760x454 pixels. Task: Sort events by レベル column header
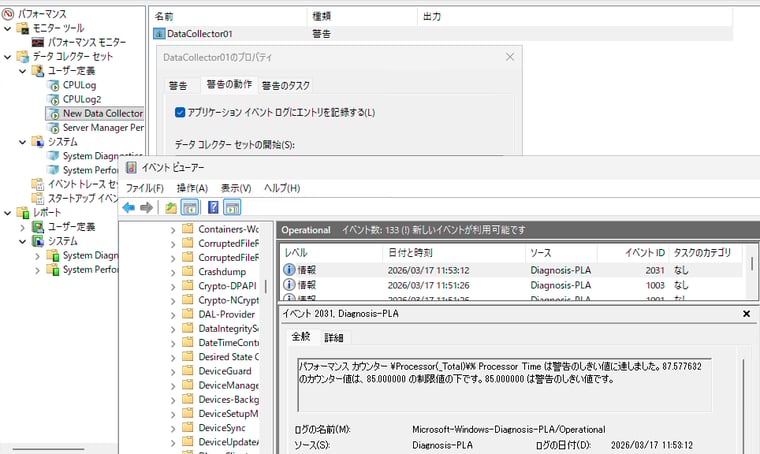(x=332, y=252)
